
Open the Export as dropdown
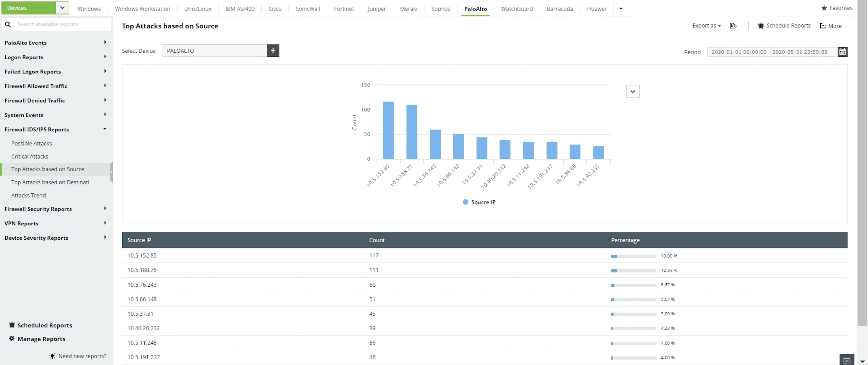point(706,26)
